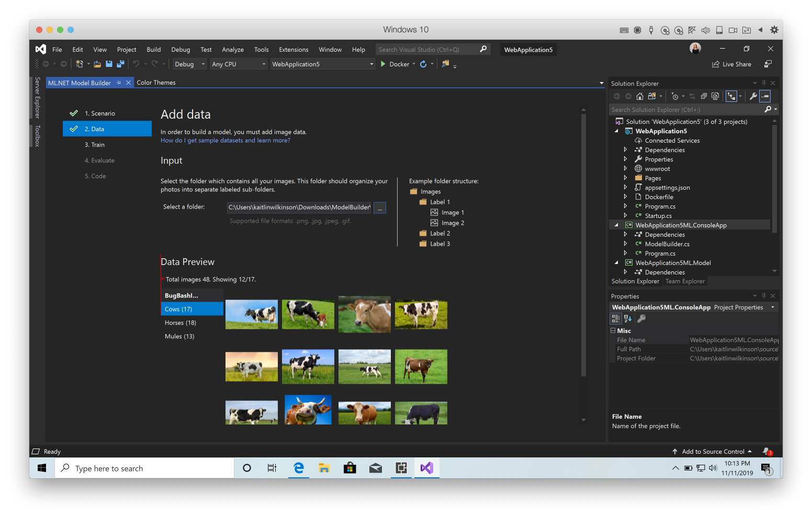Screen dimensions: 812x517
Task: Open Solution Explorer properties with the wrench icon
Action: point(753,96)
